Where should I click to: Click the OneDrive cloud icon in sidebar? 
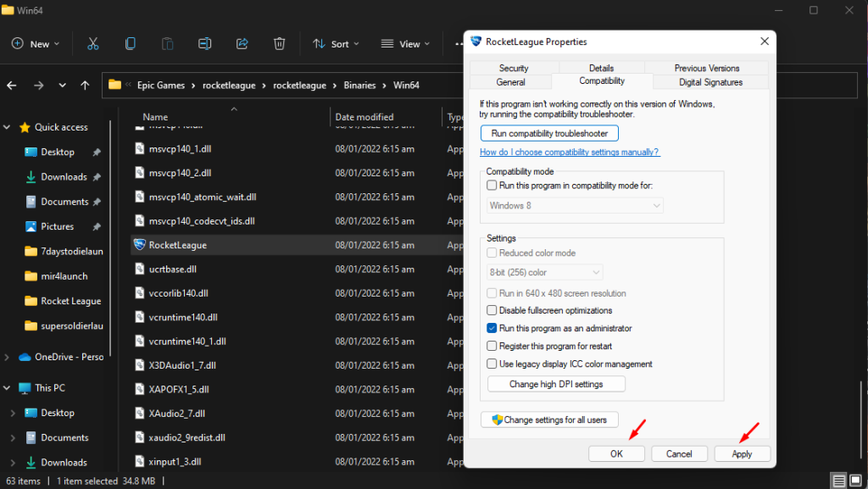click(25, 358)
